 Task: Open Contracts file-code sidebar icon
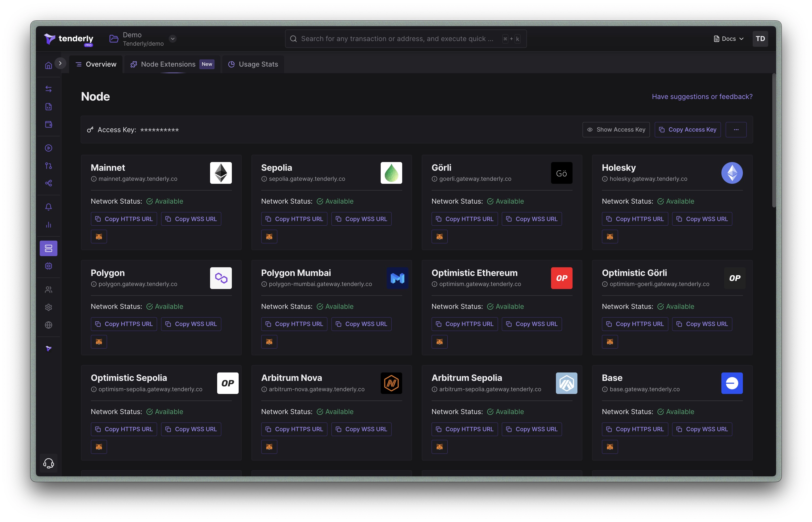pos(48,107)
